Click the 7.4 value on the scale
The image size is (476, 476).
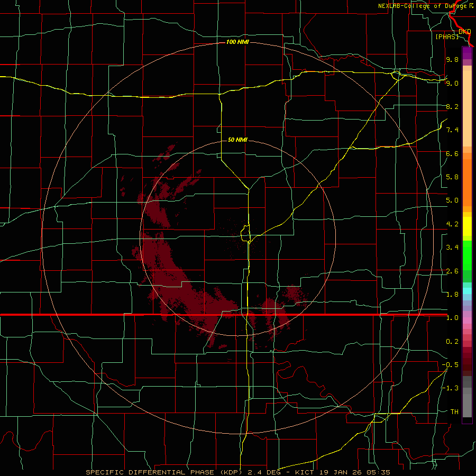(x=452, y=130)
